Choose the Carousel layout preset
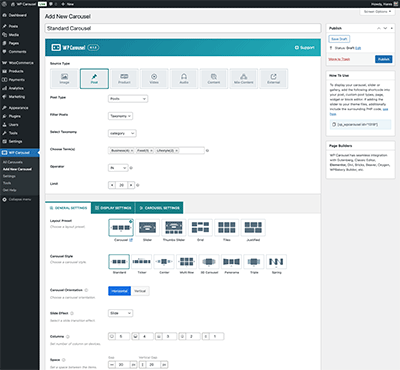The width and height of the screenshot is (400, 370). tap(121, 228)
